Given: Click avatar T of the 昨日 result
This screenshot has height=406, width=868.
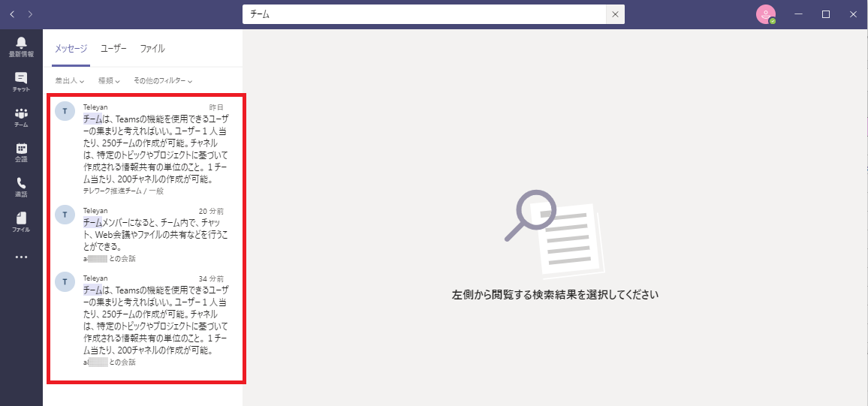Looking at the screenshot, I should click(x=65, y=111).
